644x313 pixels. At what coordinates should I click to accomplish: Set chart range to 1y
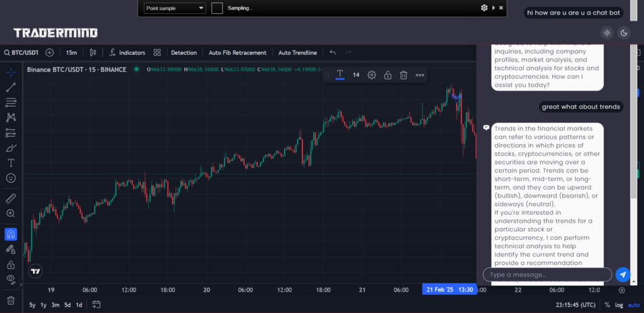pyautogui.click(x=43, y=305)
